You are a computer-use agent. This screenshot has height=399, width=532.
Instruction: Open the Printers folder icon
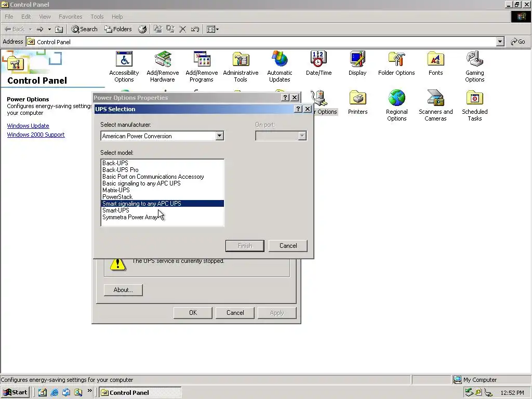pos(357,102)
